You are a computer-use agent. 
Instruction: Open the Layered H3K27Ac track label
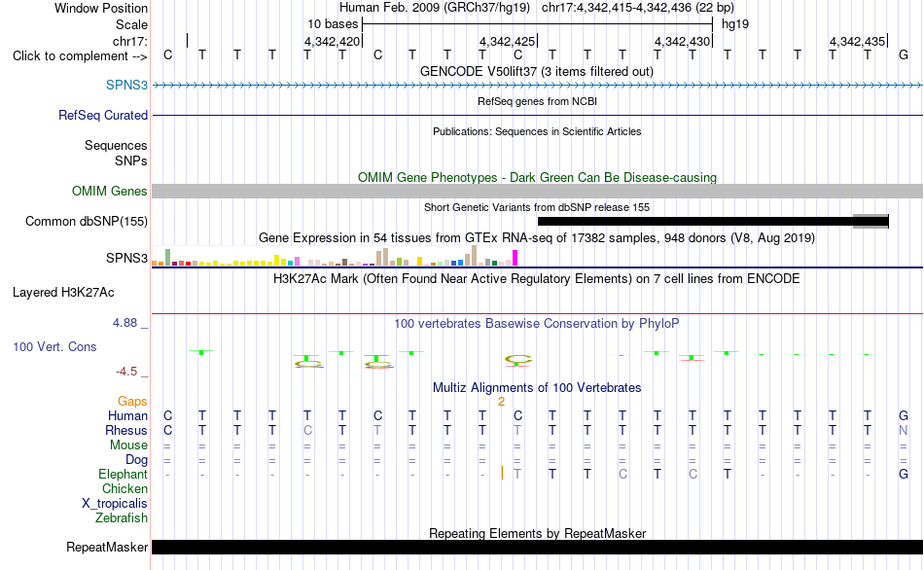(x=63, y=293)
